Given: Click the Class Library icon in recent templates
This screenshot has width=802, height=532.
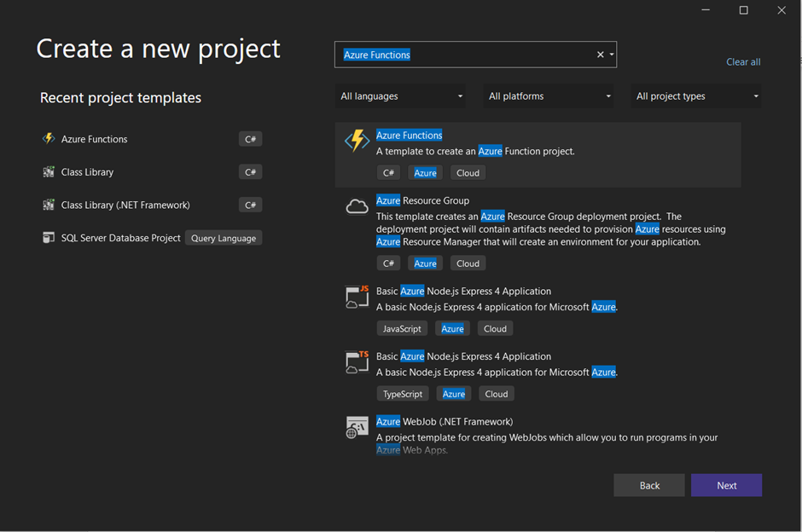Looking at the screenshot, I should (x=49, y=171).
